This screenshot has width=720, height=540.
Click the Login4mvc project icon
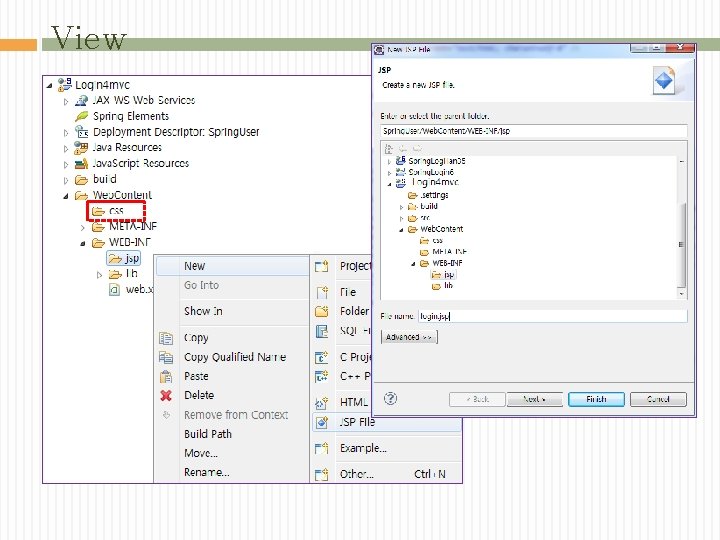click(64, 84)
